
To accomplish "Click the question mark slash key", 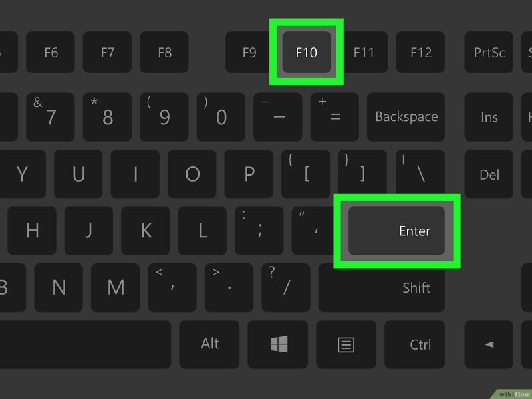I will pos(286,288).
